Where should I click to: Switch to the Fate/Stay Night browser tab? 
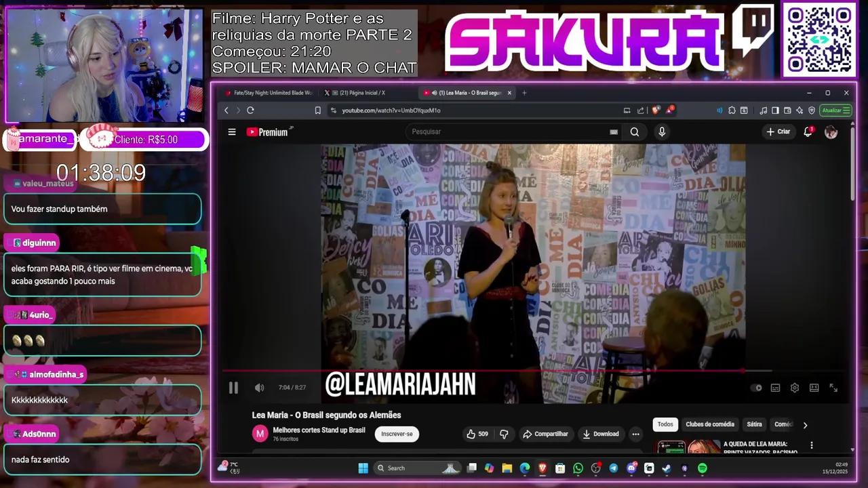(x=269, y=93)
